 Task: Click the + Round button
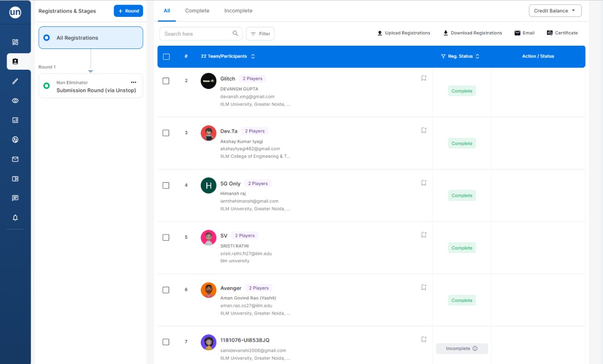tap(128, 11)
